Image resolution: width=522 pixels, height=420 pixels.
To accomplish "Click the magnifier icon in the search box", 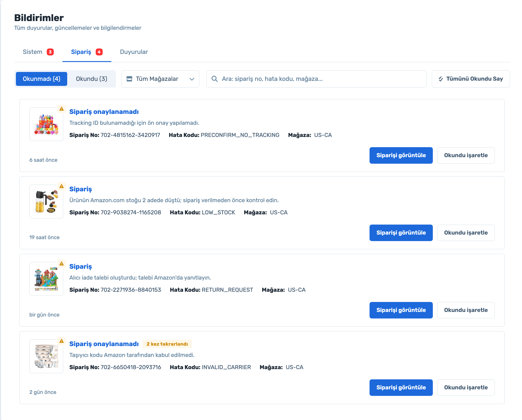I will (x=214, y=79).
